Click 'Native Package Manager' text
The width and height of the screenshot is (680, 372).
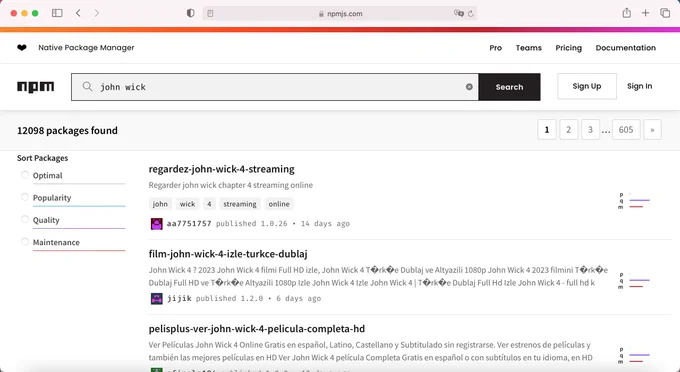coord(86,48)
